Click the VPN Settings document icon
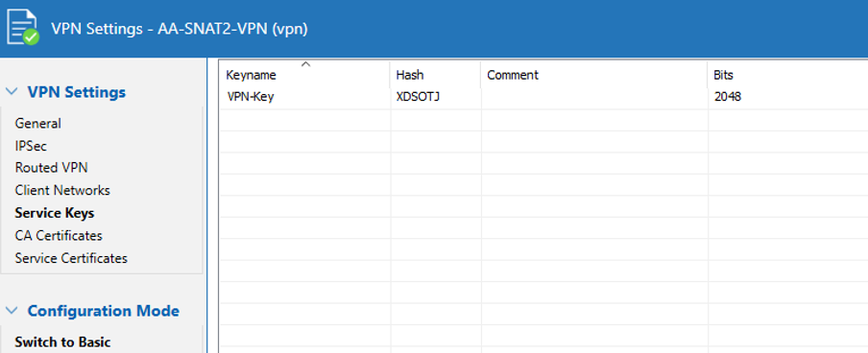868x353 pixels. (x=23, y=28)
